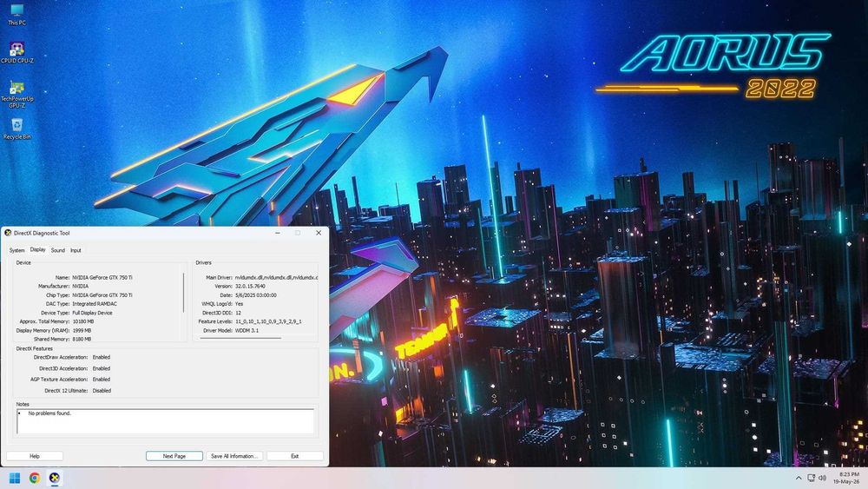868x489 pixels.
Task: Click the Device panel vertical scrollbar
Action: [184, 293]
